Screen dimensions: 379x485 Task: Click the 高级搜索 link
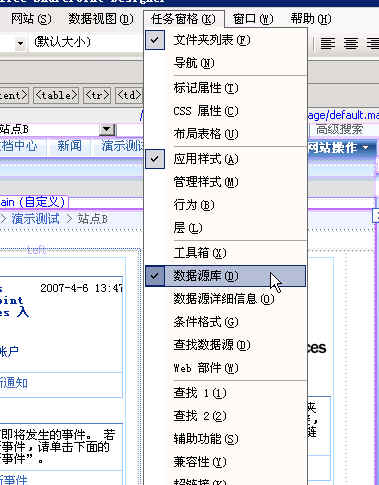point(339,129)
